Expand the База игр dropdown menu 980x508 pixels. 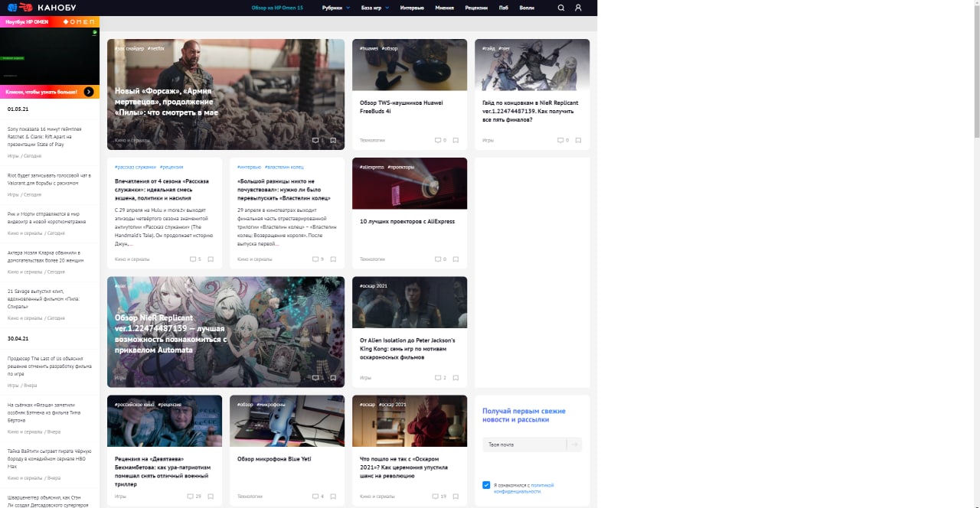(375, 8)
